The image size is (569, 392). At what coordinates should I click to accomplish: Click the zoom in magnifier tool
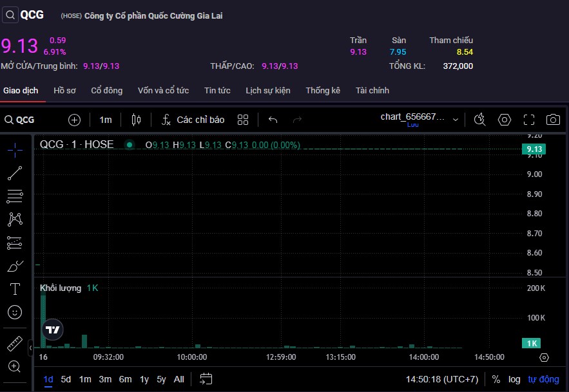pyautogui.click(x=15, y=366)
